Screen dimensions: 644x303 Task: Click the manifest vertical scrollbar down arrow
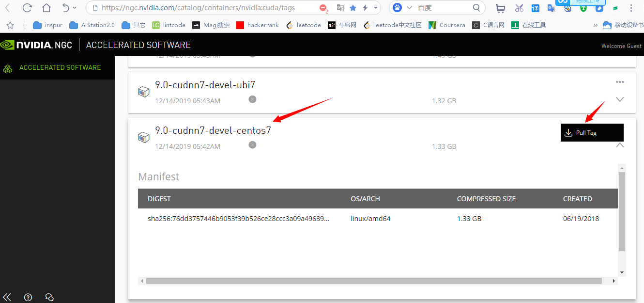click(x=622, y=272)
